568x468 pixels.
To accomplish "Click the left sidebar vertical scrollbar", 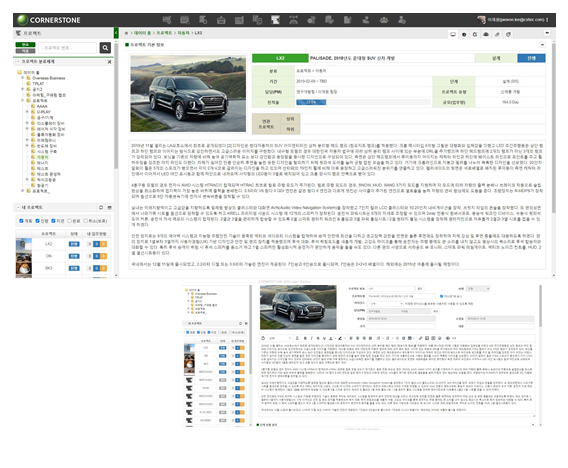I will tap(116, 106).
